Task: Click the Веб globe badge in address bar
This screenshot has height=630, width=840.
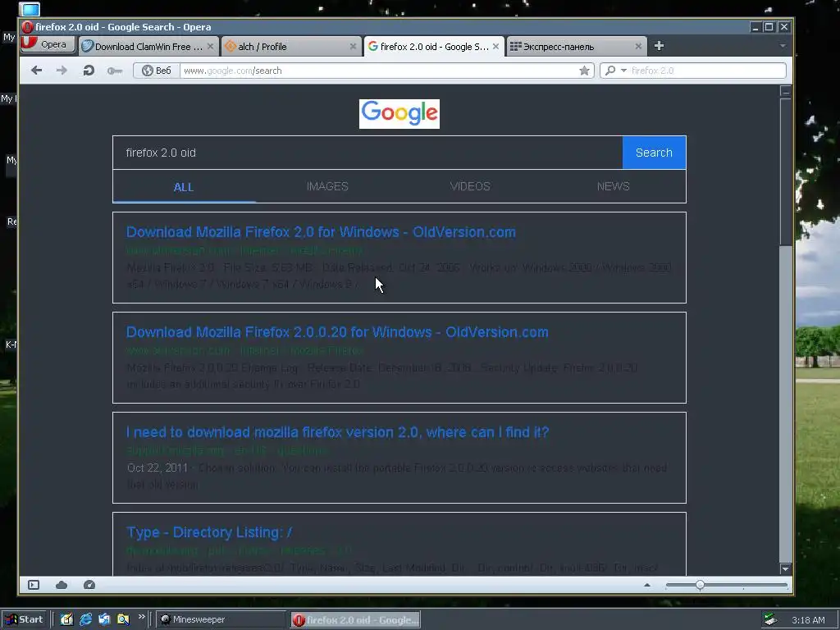Action: (x=156, y=71)
